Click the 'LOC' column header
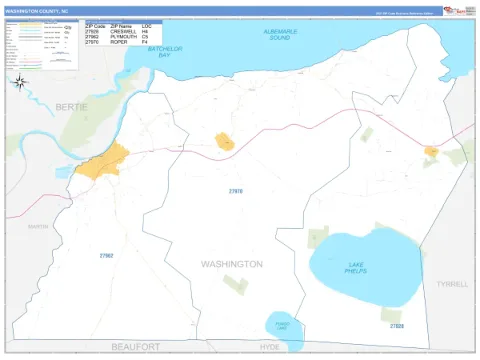This screenshot has width=480, height=360. [146, 26]
